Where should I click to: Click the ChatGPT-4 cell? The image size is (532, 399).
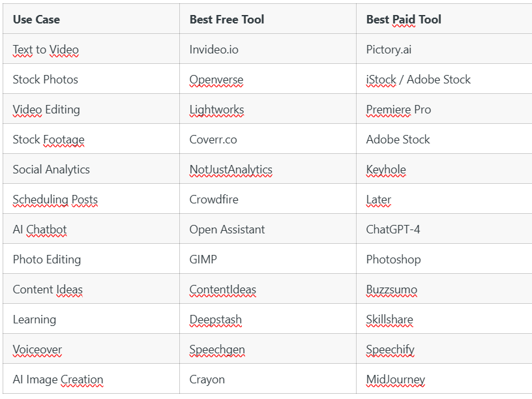pyautogui.click(x=444, y=229)
